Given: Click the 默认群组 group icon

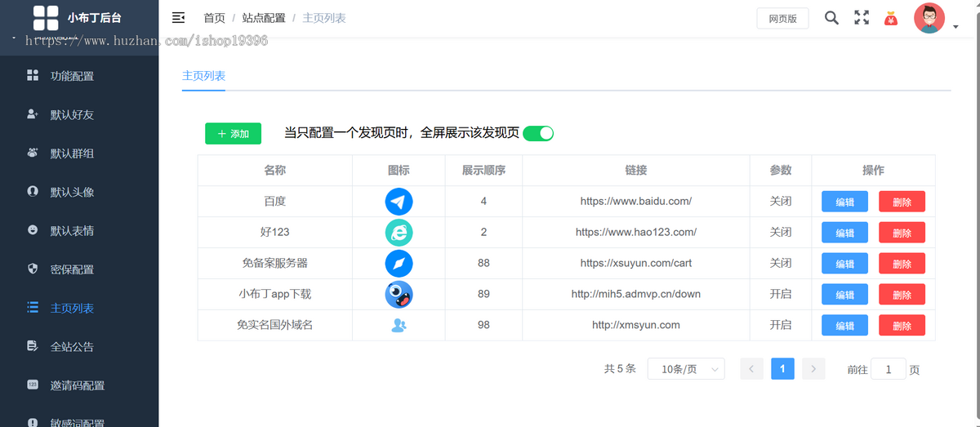Looking at the screenshot, I should (33, 153).
